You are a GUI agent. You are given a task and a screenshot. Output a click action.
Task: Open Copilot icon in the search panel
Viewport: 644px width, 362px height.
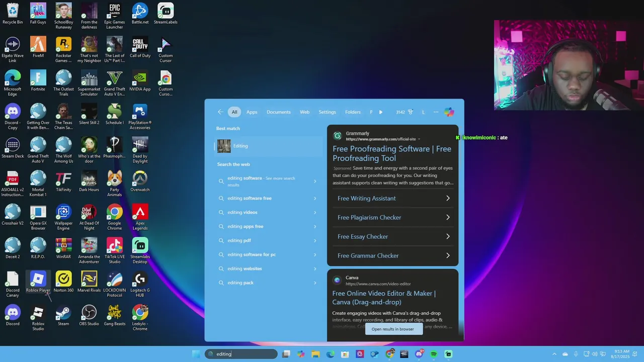pos(449,112)
